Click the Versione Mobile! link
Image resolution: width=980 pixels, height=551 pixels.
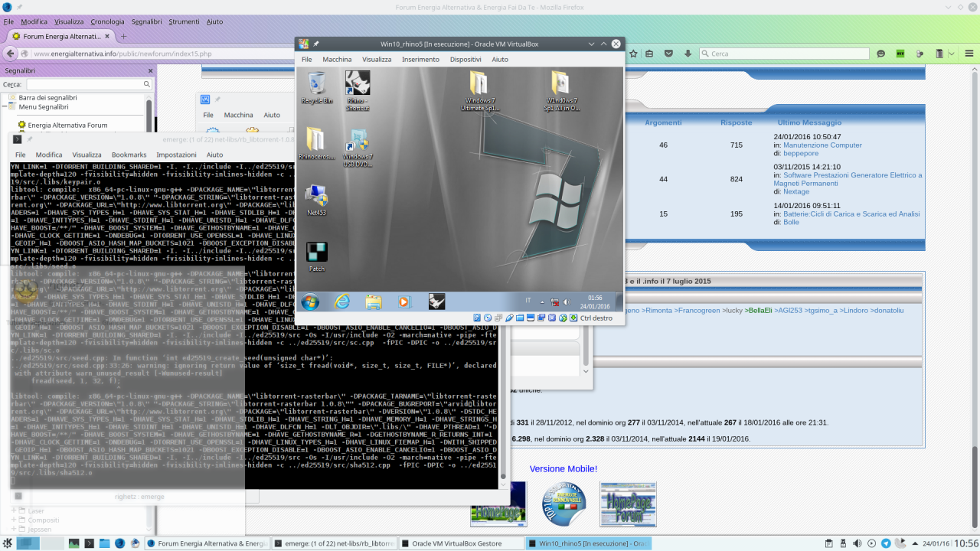pos(563,468)
